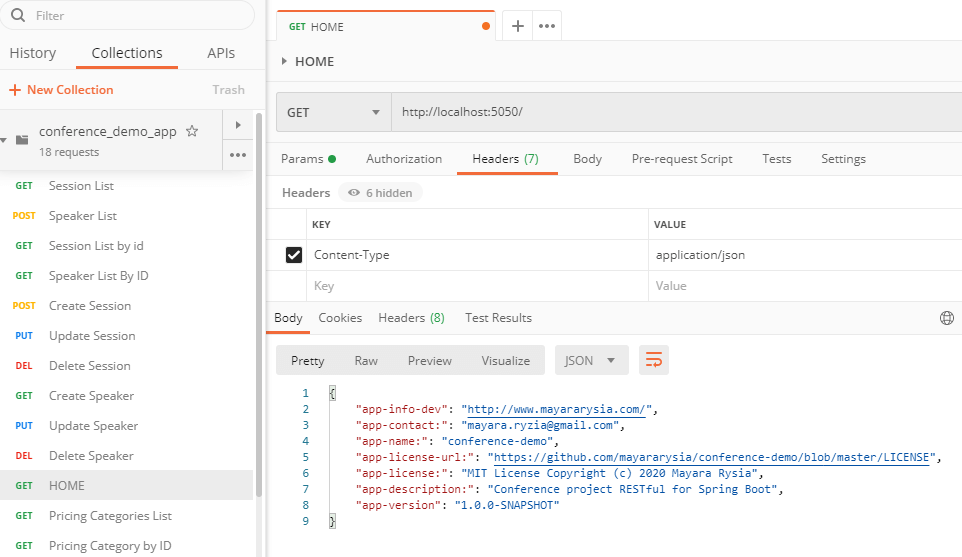The height and width of the screenshot is (557, 962).
Task: Switch to the History tab
Action: 33,53
